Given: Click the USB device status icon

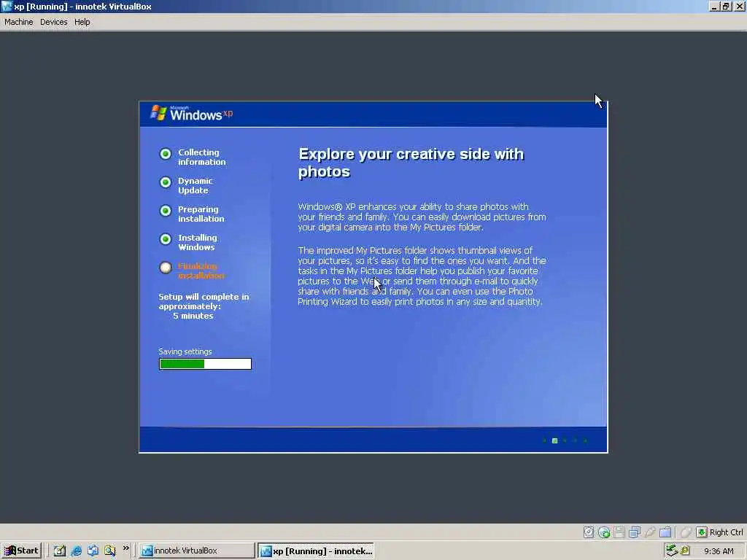Looking at the screenshot, I should coord(650,532).
